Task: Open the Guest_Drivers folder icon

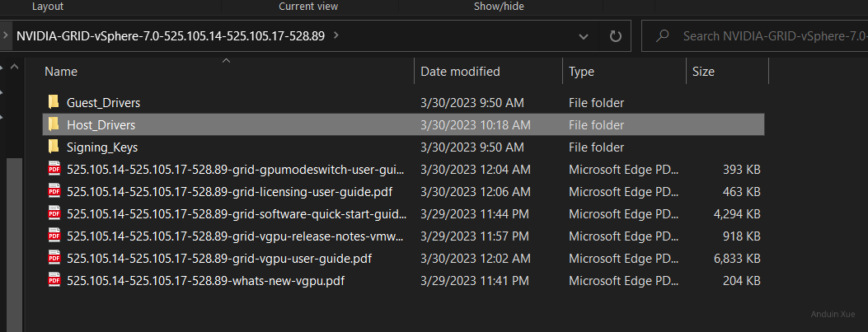Action: click(x=54, y=102)
